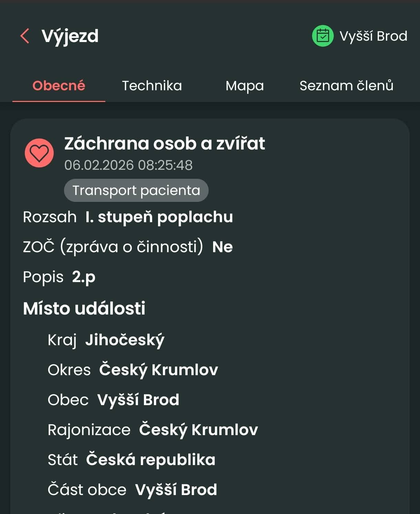
Task: Tap the Okres value Český Krumlov
Action: pos(158,370)
